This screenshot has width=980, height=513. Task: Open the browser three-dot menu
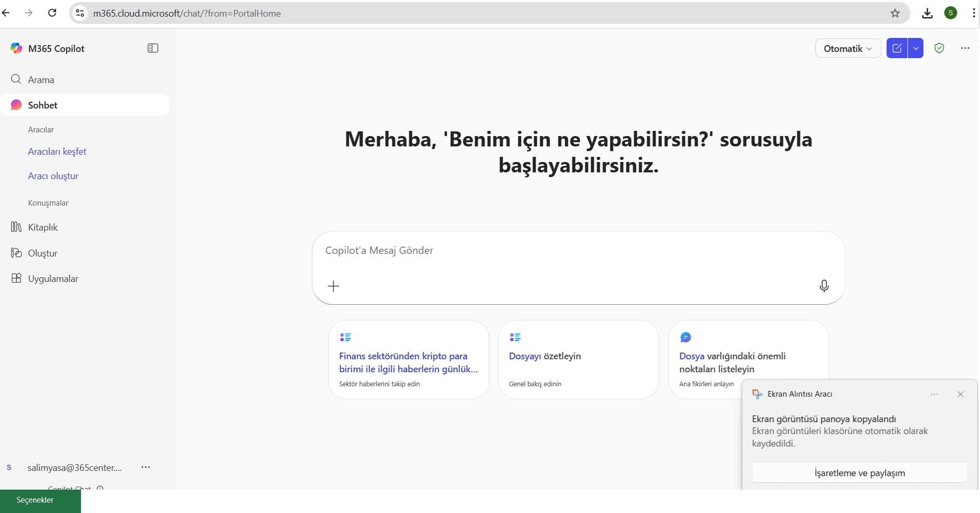tap(974, 13)
